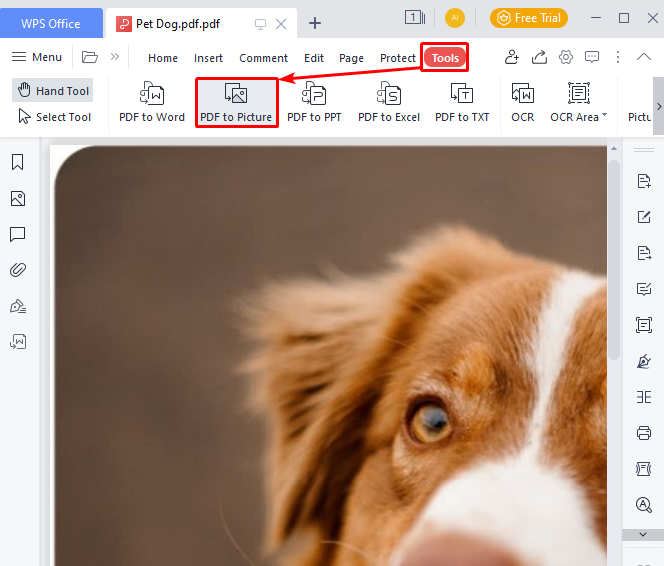Viewport: 664px width, 566px height.
Task: Close the Pet Dog.pdf.pdf tab
Action: pos(281,24)
